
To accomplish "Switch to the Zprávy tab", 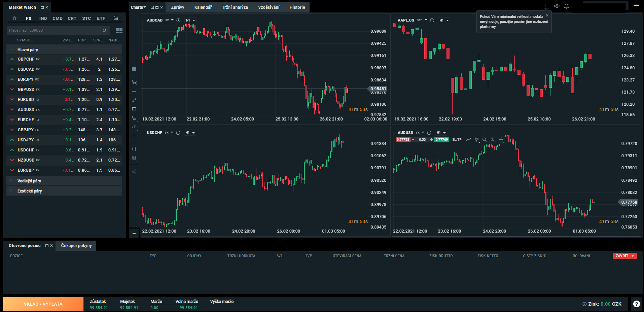I will 178,7.
